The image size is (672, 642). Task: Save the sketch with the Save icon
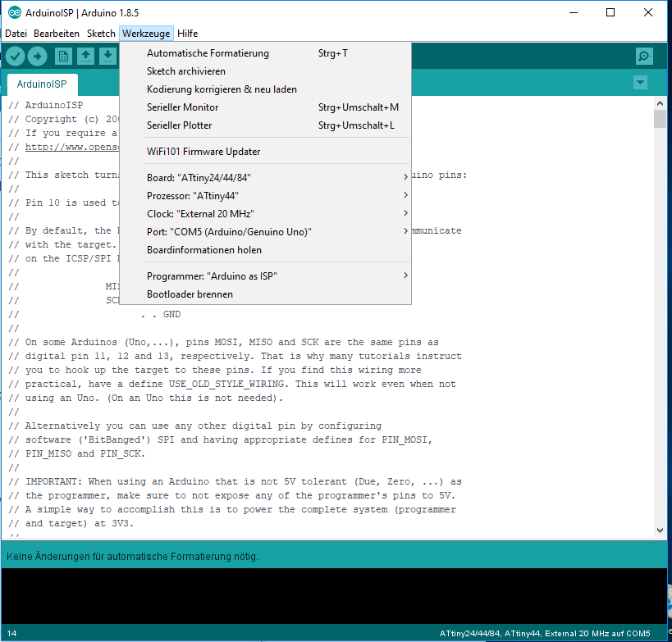[x=108, y=56]
